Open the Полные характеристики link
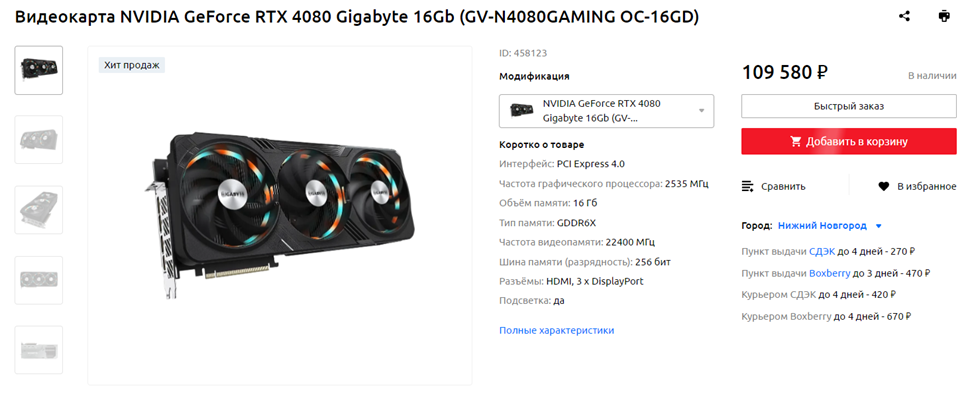The width and height of the screenshot is (974, 404). pos(557,330)
